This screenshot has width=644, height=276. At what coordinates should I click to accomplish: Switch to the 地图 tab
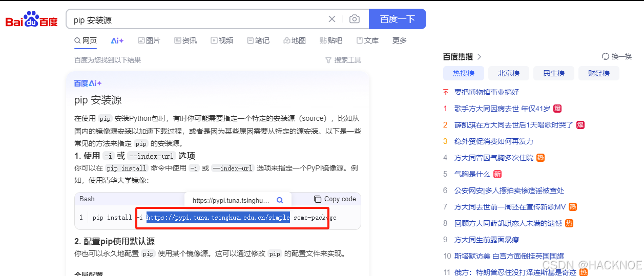295,40
